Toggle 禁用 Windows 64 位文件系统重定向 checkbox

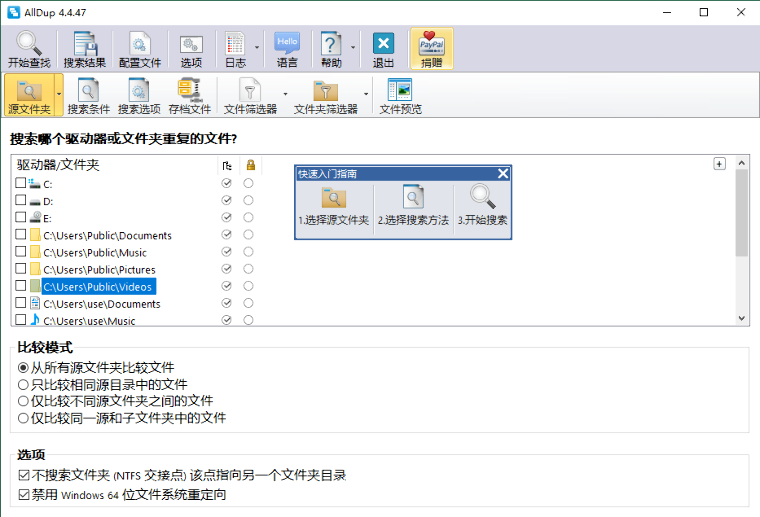pyautogui.click(x=24, y=494)
